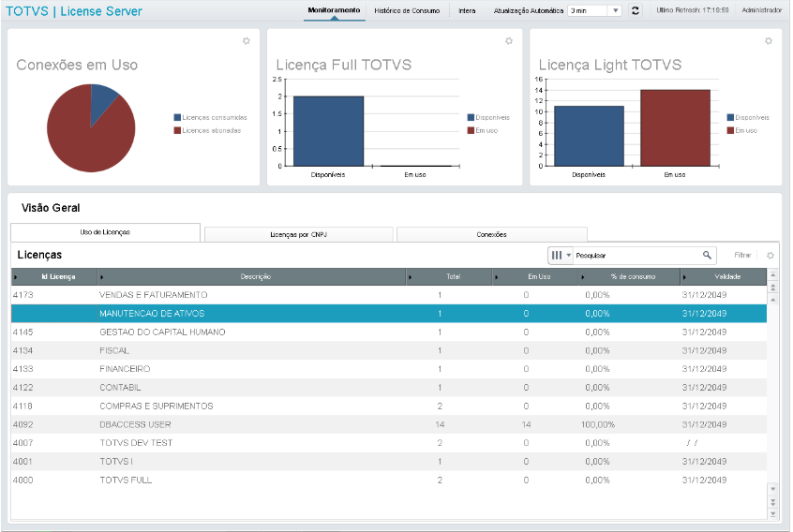The width and height of the screenshot is (793, 532).
Task: Click scroll-to-bottom arrow of table scrollbar
Action: [772, 514]
